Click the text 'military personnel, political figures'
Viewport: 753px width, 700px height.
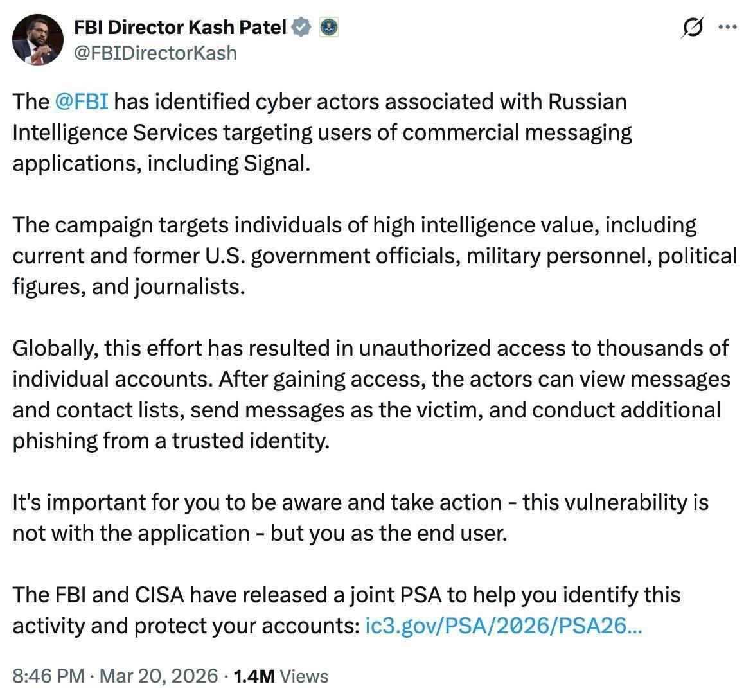pyautogui.click(x=601, y=256)
